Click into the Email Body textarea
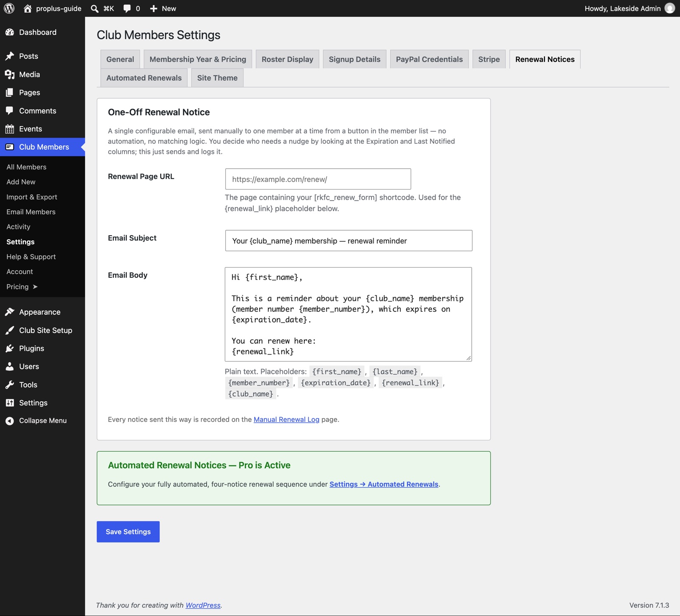 tap(348, 314)
